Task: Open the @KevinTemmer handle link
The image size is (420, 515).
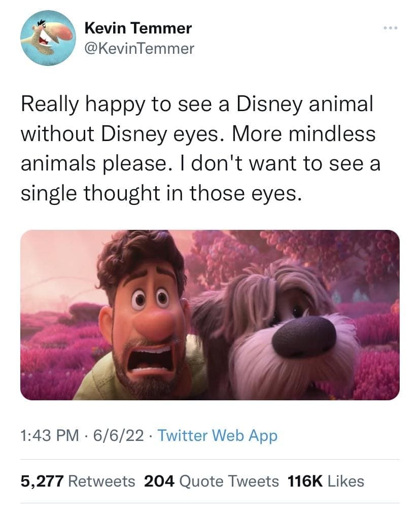Action: 137,49
